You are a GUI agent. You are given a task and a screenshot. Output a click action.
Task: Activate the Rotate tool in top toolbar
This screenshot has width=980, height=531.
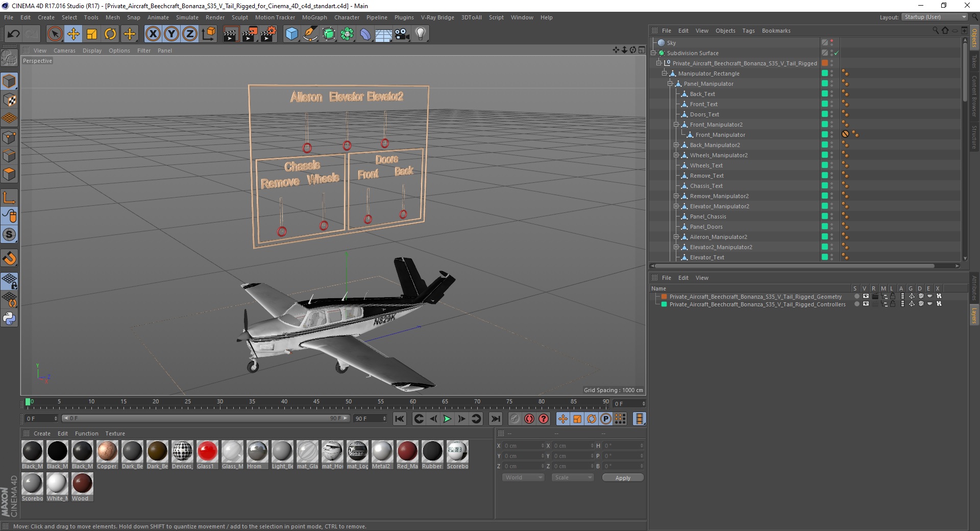coord(110,34)
